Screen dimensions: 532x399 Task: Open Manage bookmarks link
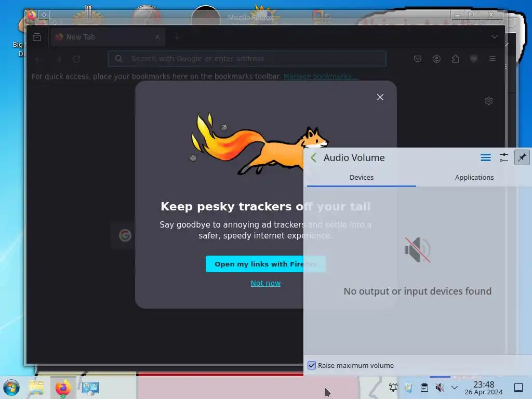point(320,76)
